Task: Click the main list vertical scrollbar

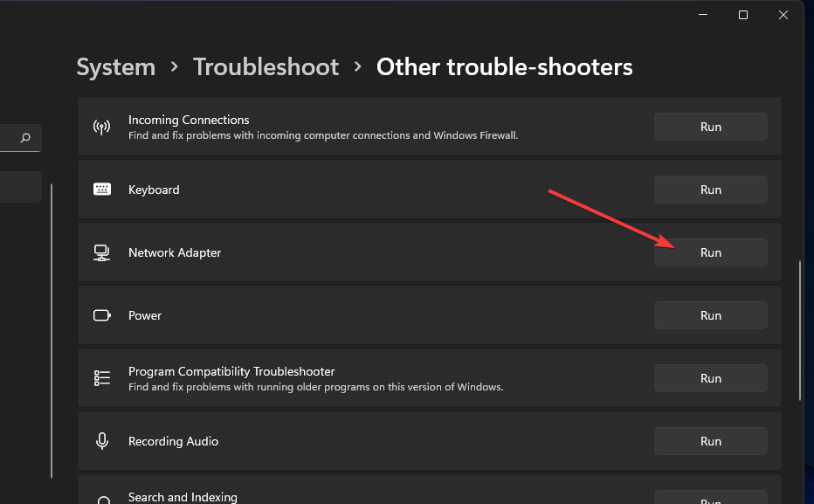Action: point(800,330)
